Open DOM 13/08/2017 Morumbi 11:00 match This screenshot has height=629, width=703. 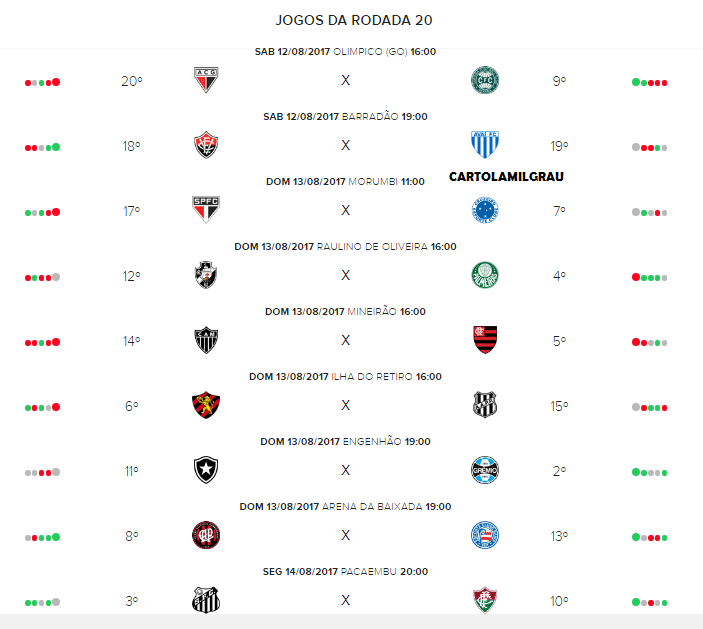345,182
